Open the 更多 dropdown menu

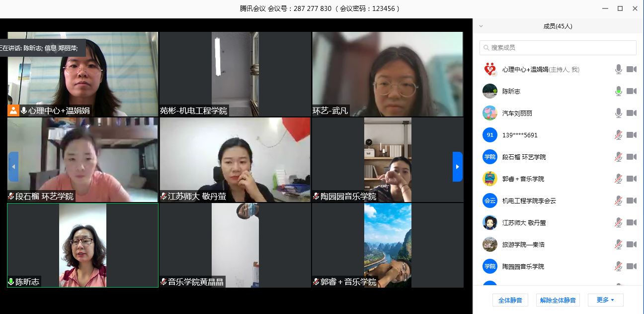[x=605, y=300]
